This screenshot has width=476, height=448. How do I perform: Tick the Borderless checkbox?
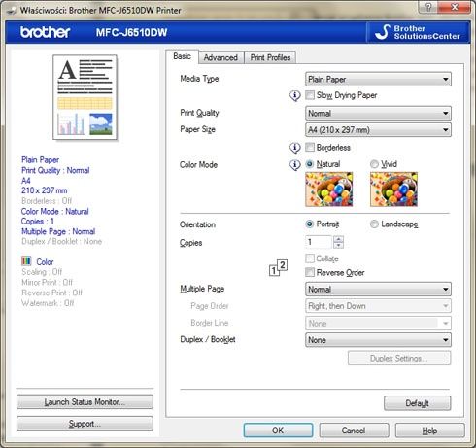(310, 147)
